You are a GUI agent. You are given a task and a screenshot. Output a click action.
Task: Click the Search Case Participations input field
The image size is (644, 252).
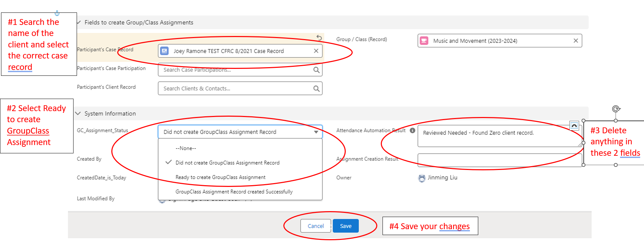point(236,70)
